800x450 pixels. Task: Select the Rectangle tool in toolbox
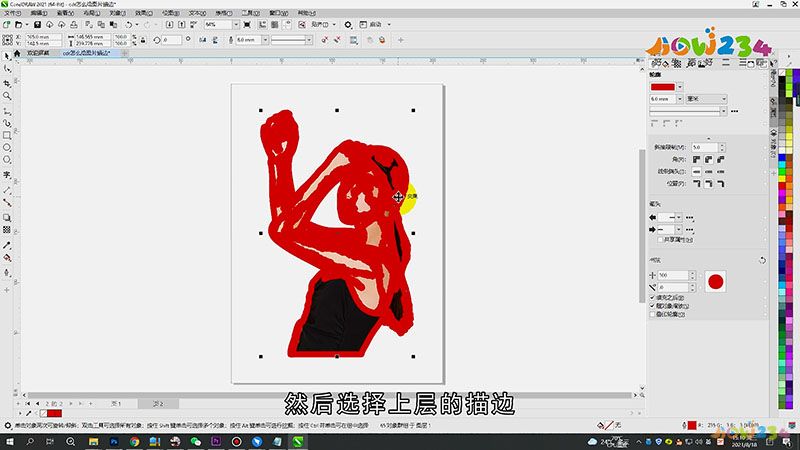[x=7, y=136]
